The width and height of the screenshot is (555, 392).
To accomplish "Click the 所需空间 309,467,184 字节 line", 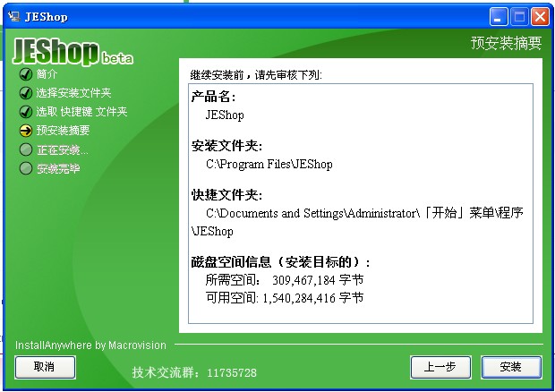I will point(285,280).
